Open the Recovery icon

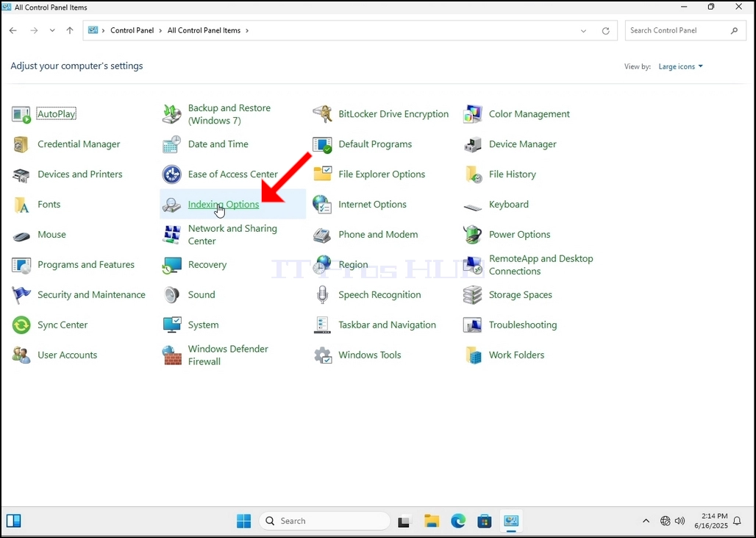pos(171,265)
